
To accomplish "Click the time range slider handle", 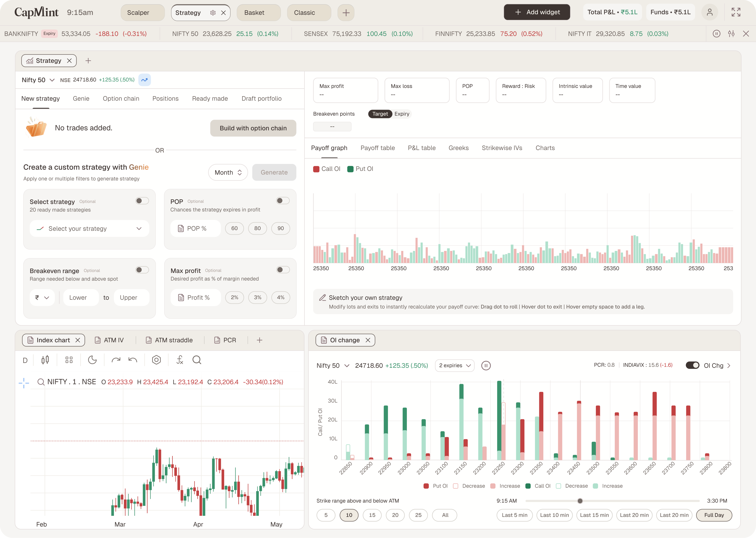I will coord(580,501).
